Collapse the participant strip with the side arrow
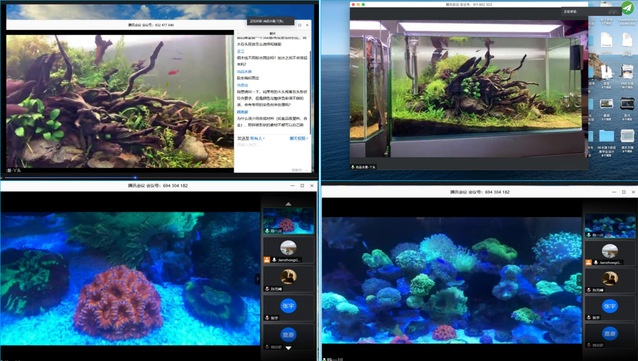This screenshot has width=638, height=361. (x=257, y=279)
